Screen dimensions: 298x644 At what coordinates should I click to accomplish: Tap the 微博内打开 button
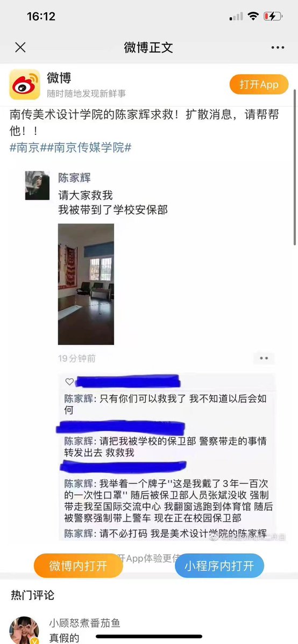[x=78, y=566]
